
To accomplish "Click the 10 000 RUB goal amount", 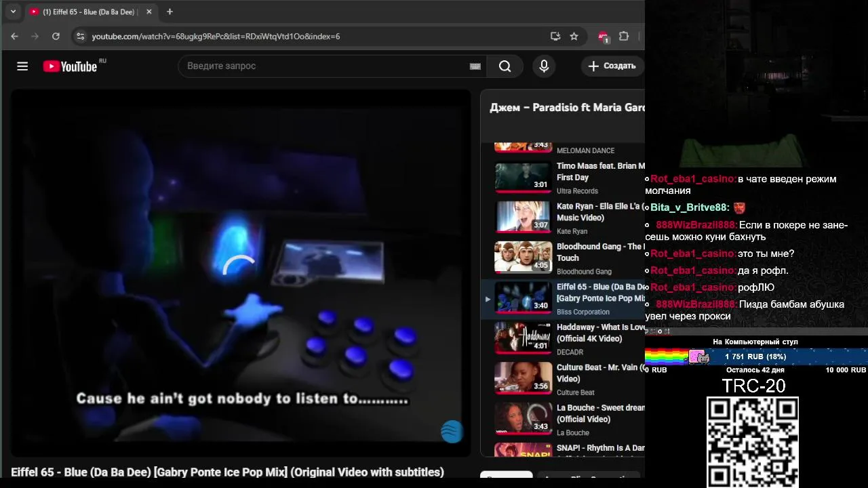I will pyautogui.click(x=846, y=370).
